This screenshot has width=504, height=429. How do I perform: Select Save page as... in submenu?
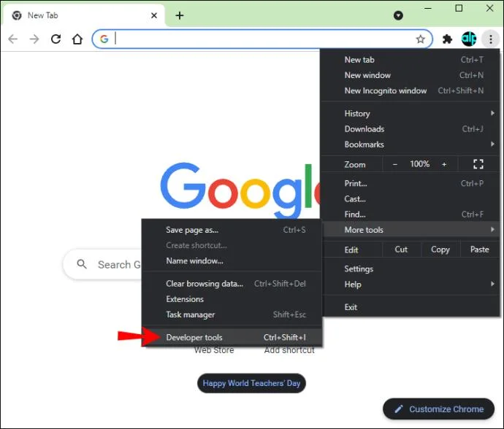[232, 230]
